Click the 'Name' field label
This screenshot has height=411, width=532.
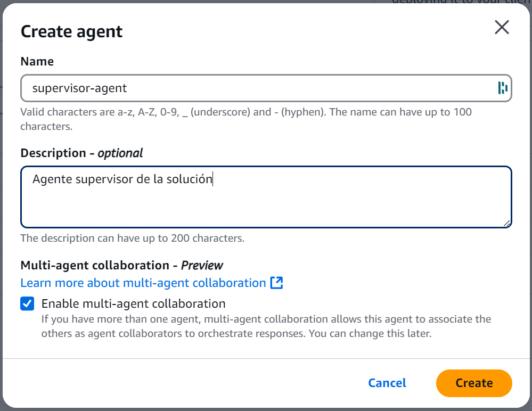click(37, 61)
